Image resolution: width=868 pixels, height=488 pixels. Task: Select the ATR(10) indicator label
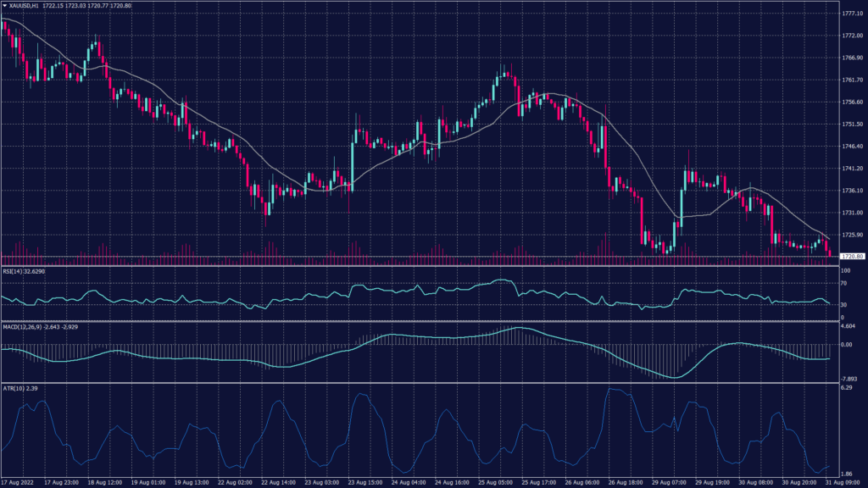click(14, 387)
